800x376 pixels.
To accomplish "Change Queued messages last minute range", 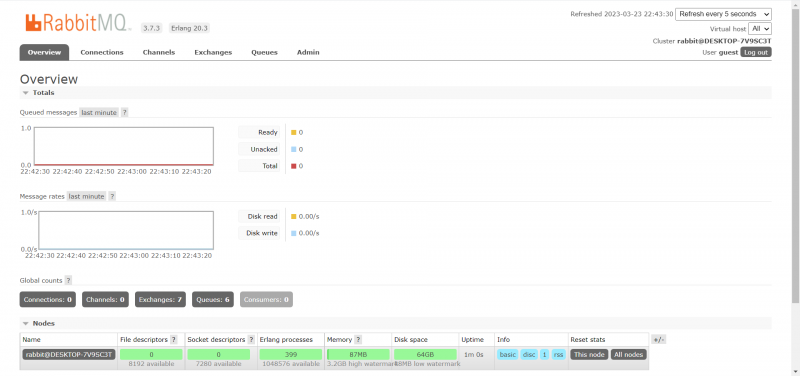I will [x=99, y=113].
